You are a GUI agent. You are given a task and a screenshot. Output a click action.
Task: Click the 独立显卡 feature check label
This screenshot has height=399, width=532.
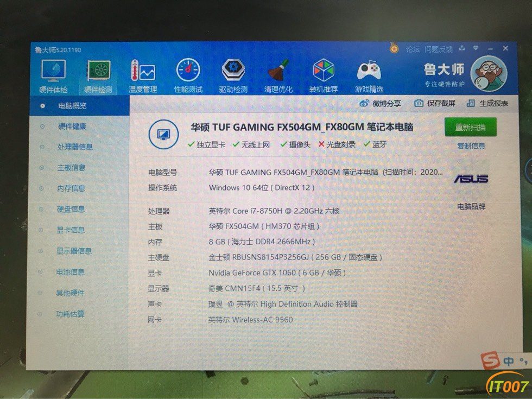click(207, 144)
